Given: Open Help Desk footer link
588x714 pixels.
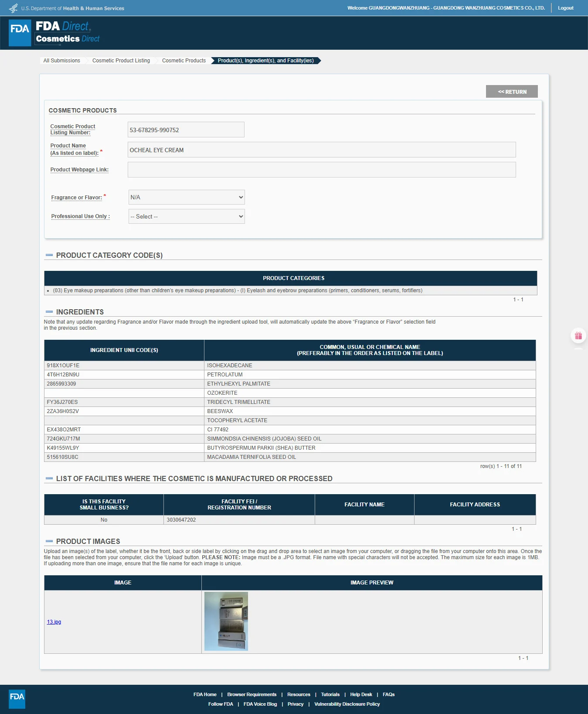Looking at the screenshot, I should click(361, 694).
